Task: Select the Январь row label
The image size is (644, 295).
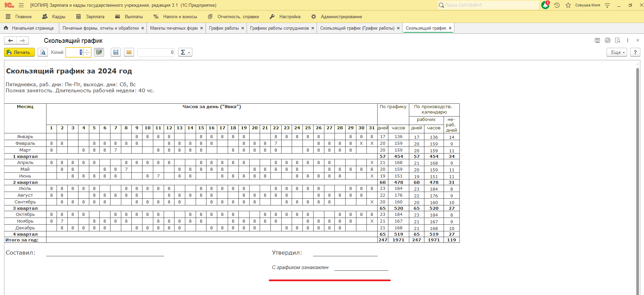Action: pyautogui.click(x=25, y=137)
